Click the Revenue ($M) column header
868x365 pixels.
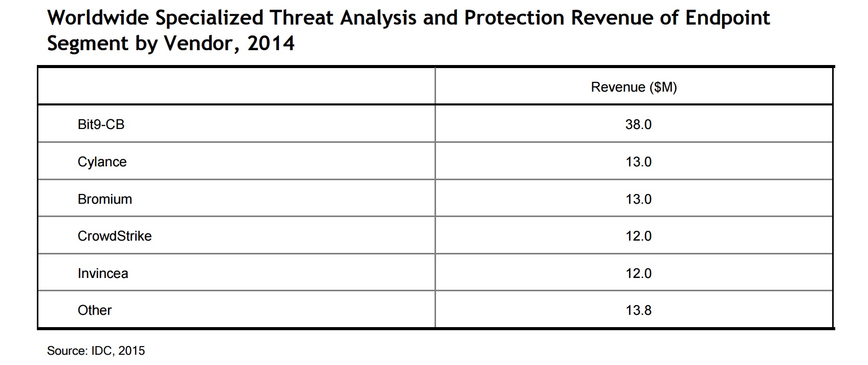[x=634, y=87]
